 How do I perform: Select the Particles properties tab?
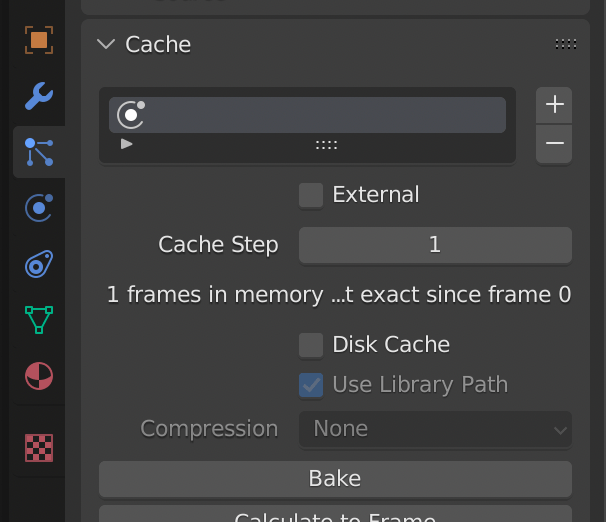[39, 152]
